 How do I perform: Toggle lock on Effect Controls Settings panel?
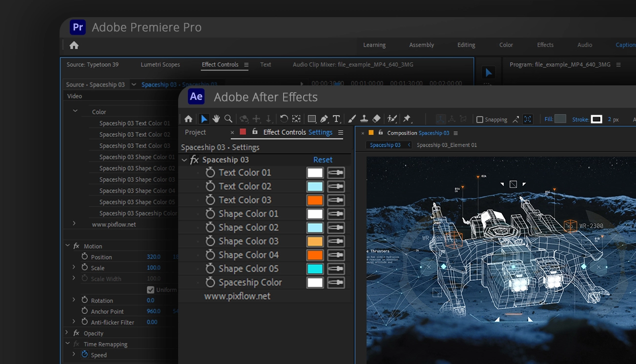[x=254, y=132]
